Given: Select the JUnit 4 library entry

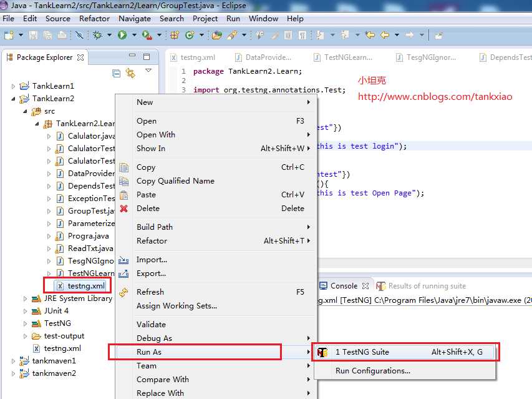Looking at the screenshot, I should (x=51, y=311).
